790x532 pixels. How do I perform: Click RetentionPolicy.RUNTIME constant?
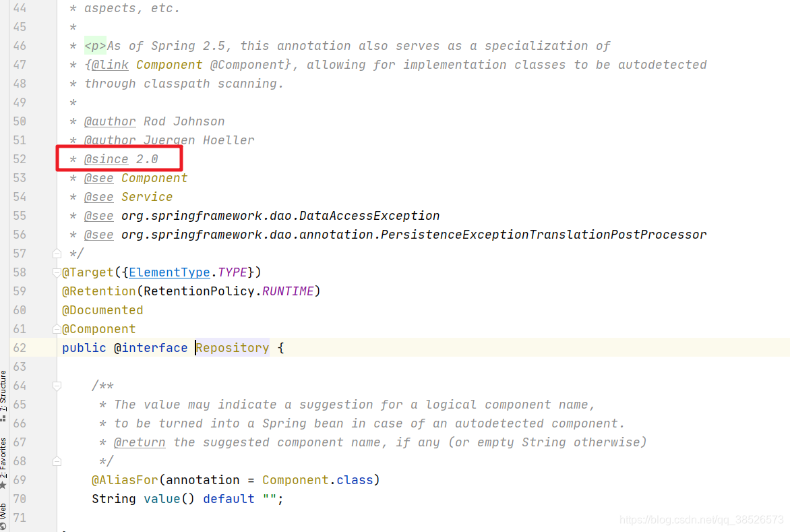coord(229,291)
